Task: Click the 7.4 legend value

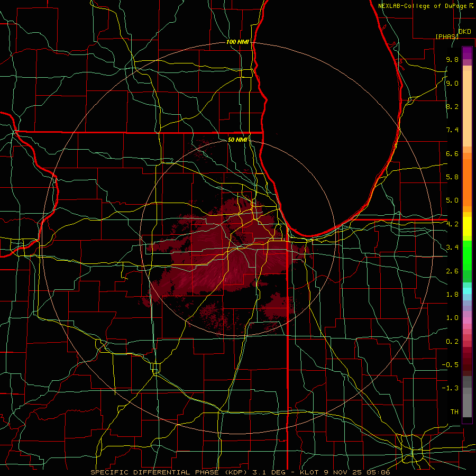Action: 452,130
